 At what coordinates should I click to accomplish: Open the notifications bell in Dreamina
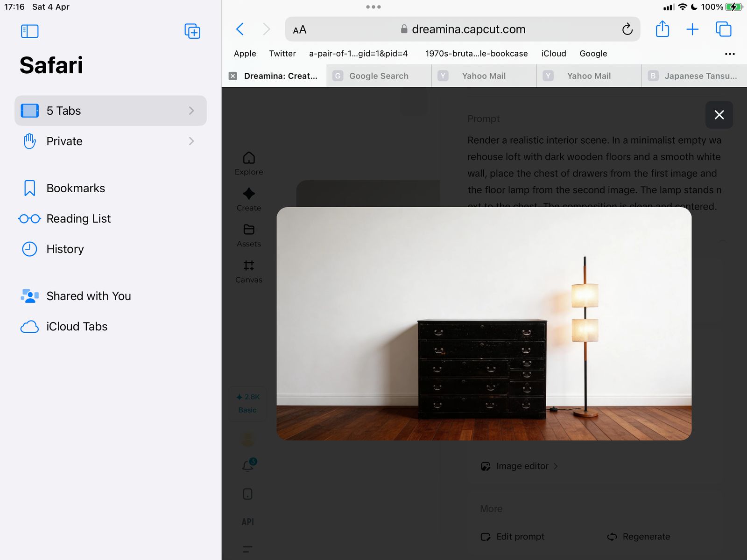pyautogui.click(x=248, y=465)
